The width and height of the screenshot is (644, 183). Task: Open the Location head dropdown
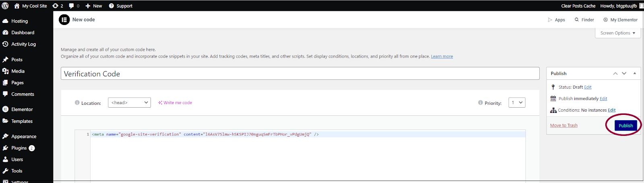click(129, 103)
